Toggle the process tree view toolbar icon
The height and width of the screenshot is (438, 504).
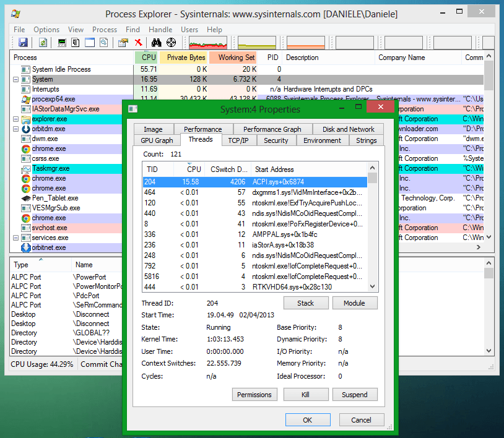76,42
